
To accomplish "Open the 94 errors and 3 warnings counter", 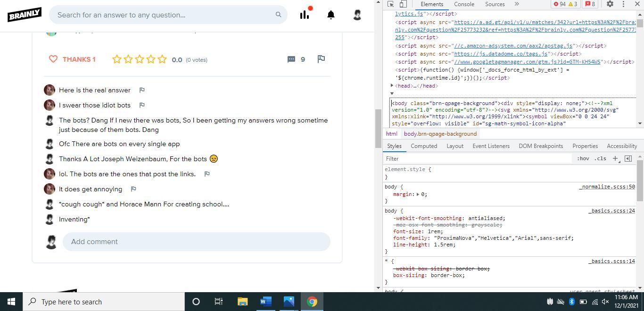I will point(565,4).
